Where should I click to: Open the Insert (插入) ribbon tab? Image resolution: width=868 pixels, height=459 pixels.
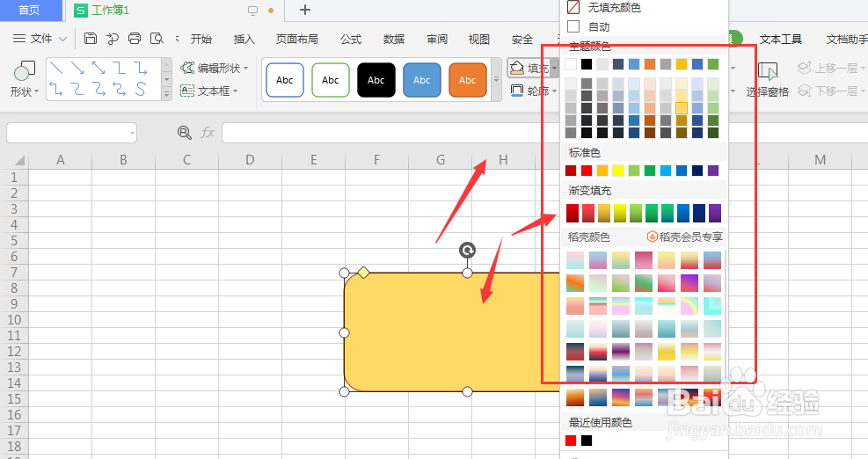(244, 39)
